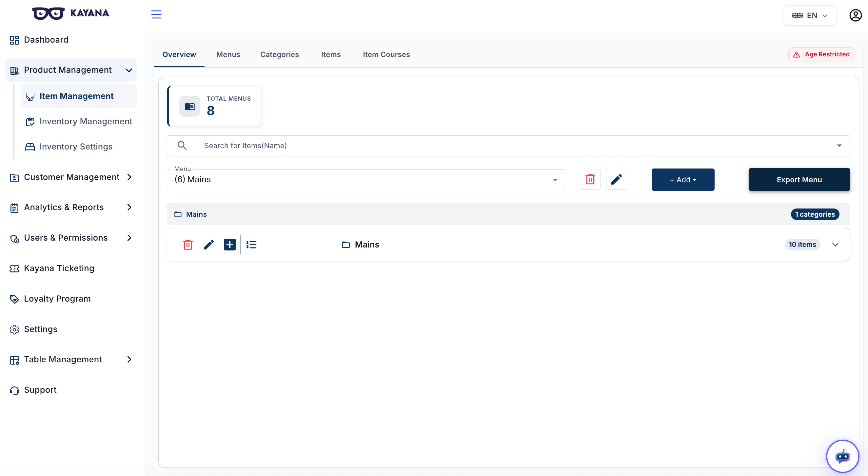868x476 pixels.
Task: Expand the Mains category items chevron
Action: pyautogui.click(x=835, y=245)
